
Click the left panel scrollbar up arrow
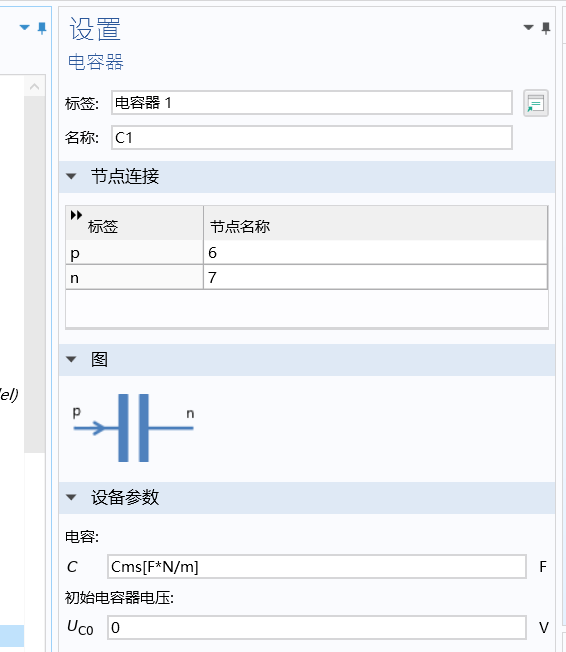[x=35, y=86]
